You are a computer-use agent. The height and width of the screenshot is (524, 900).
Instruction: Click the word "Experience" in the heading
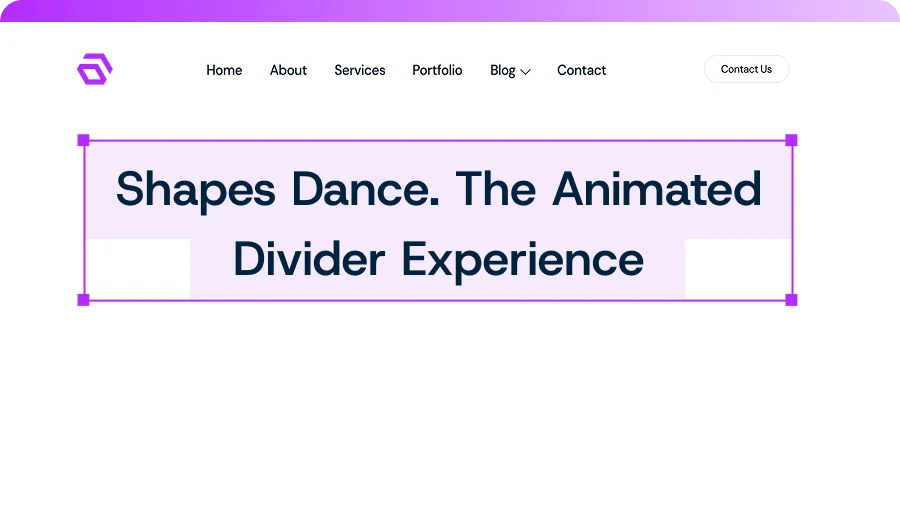(x=523, y=260)
